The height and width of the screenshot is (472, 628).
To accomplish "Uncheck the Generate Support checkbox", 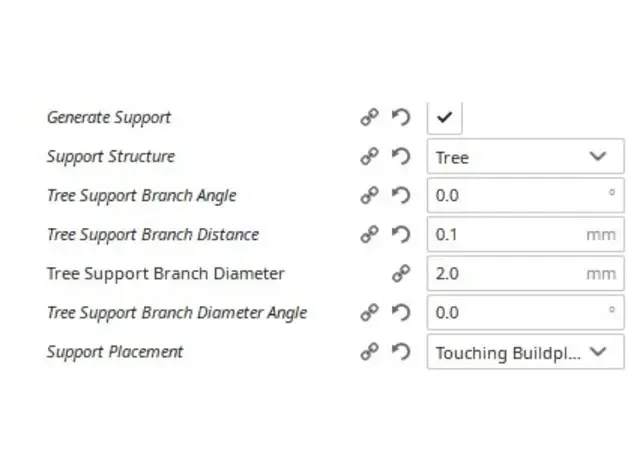I will pos(445,117).
